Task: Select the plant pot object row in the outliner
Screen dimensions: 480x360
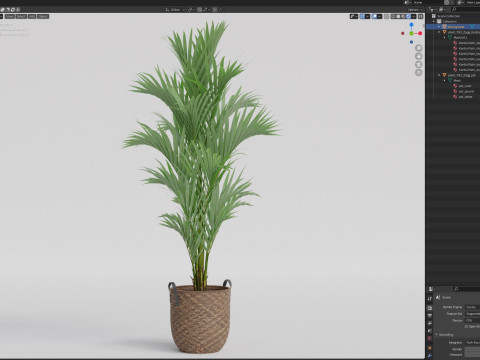Action: 453,75
